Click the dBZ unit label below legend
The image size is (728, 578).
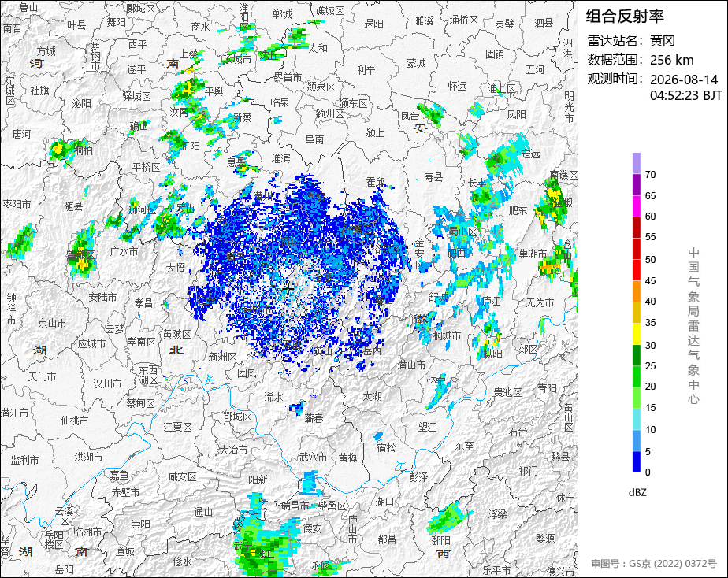[x=637, y=493]
